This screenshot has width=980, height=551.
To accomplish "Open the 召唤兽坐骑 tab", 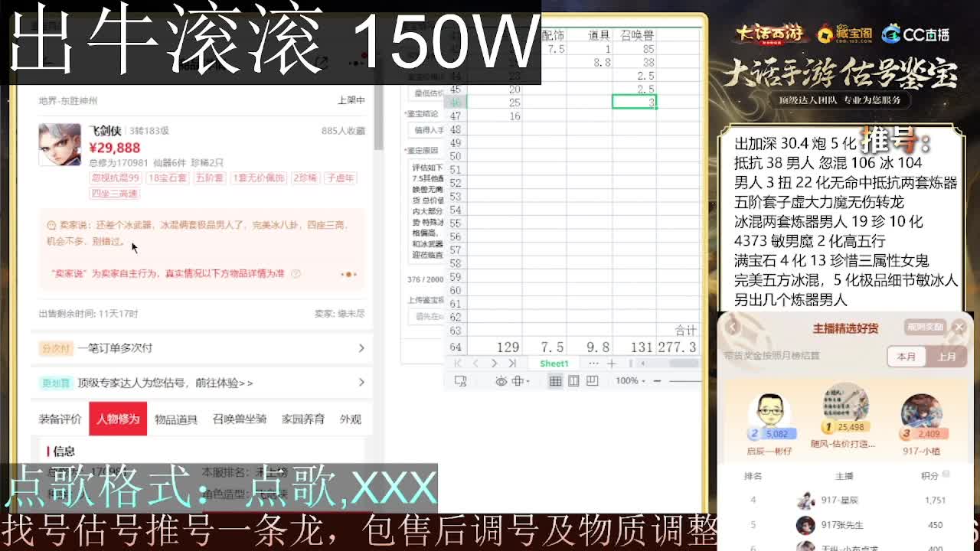I will (x=240, y=419).
